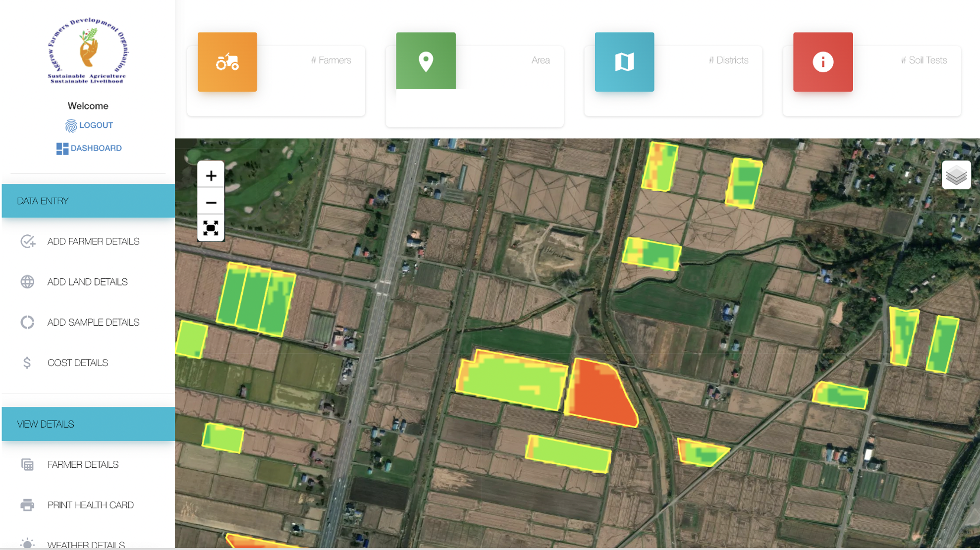This screenshot has height=550, width=980.
Task: Click the organisation logo image
Action: tap(88, 51)
